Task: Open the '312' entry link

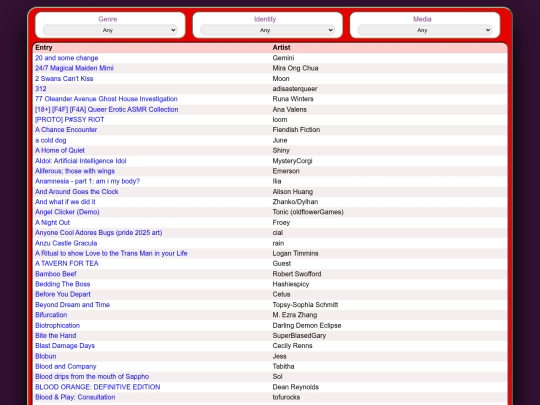Action: [41, 89]
